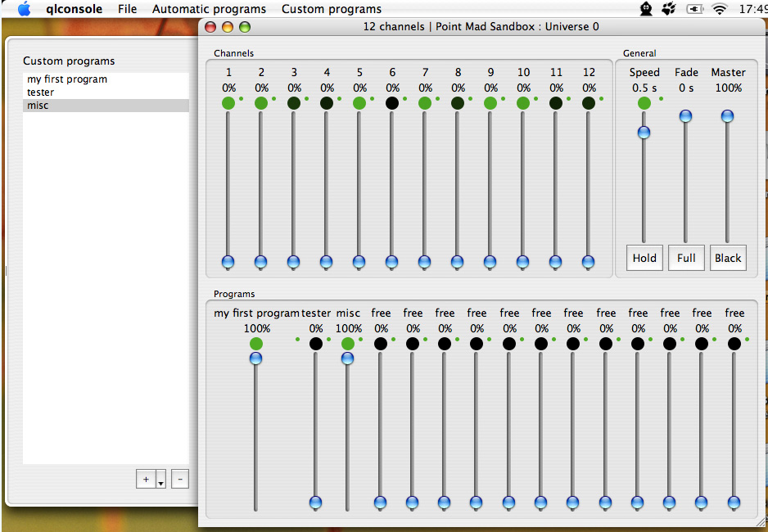This screenshot has width=768, height=532.
Task: Click the hooded figure menu bar icon
Action: coord(647,9)
